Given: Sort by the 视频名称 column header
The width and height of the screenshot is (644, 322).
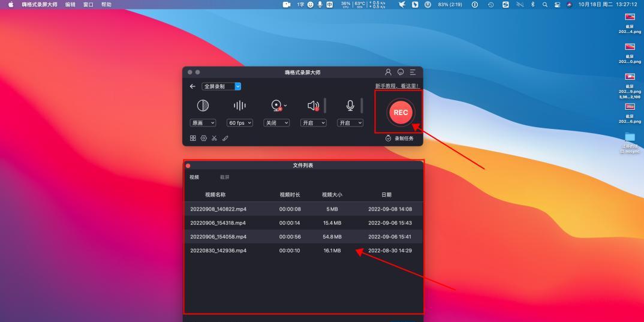Looking at the screenshot, I should pos(215,195).
